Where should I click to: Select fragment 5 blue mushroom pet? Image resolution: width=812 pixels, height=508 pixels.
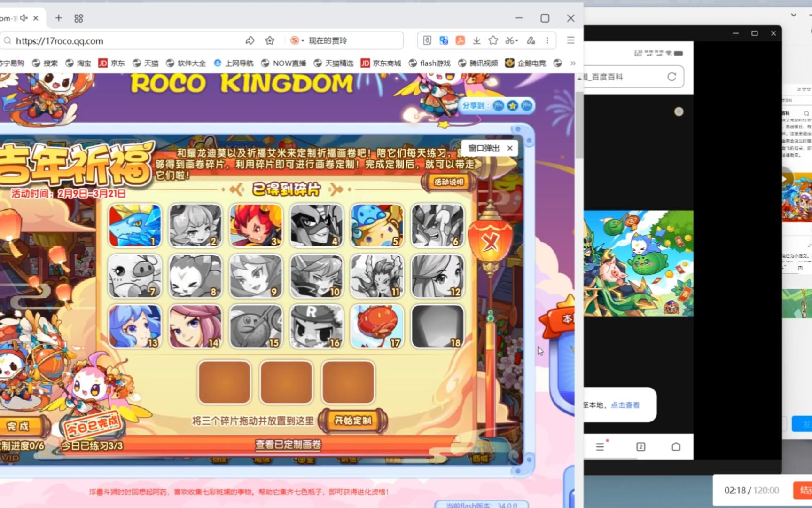point(377,225)
